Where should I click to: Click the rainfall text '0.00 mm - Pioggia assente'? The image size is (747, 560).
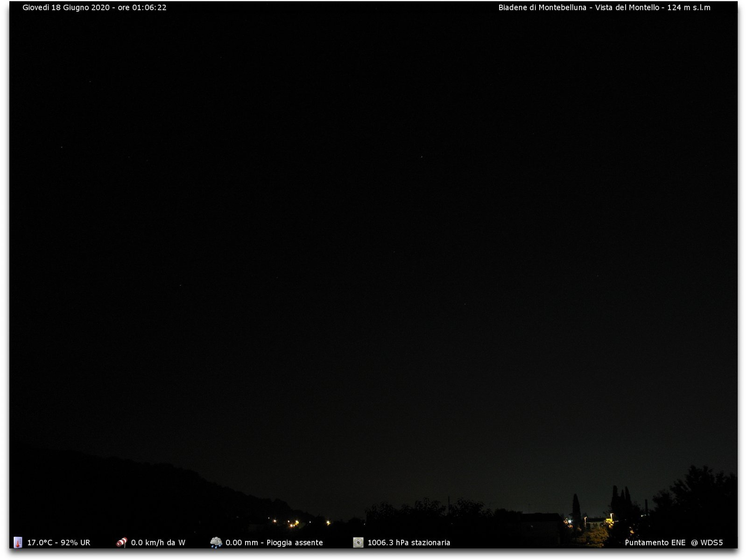pos(274,543)
